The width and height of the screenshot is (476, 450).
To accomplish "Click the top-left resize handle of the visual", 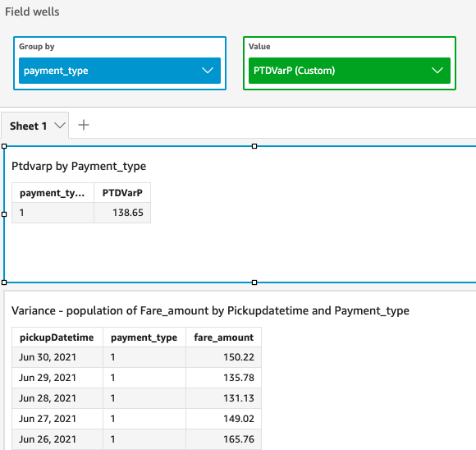I will point(4,146).
